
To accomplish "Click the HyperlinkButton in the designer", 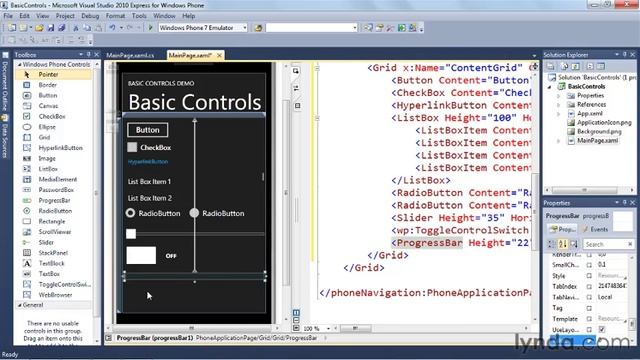I will point(148,162).
